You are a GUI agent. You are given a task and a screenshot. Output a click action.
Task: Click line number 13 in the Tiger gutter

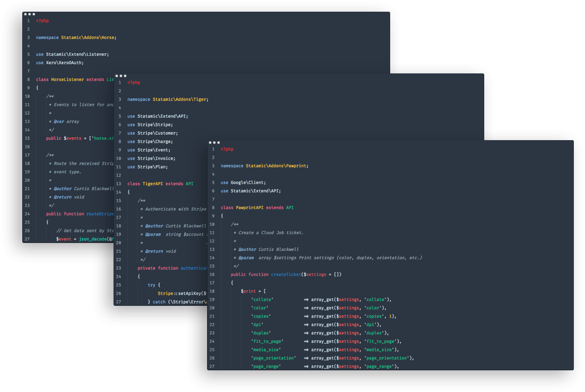pyautogui.click(x=119, y=183)
